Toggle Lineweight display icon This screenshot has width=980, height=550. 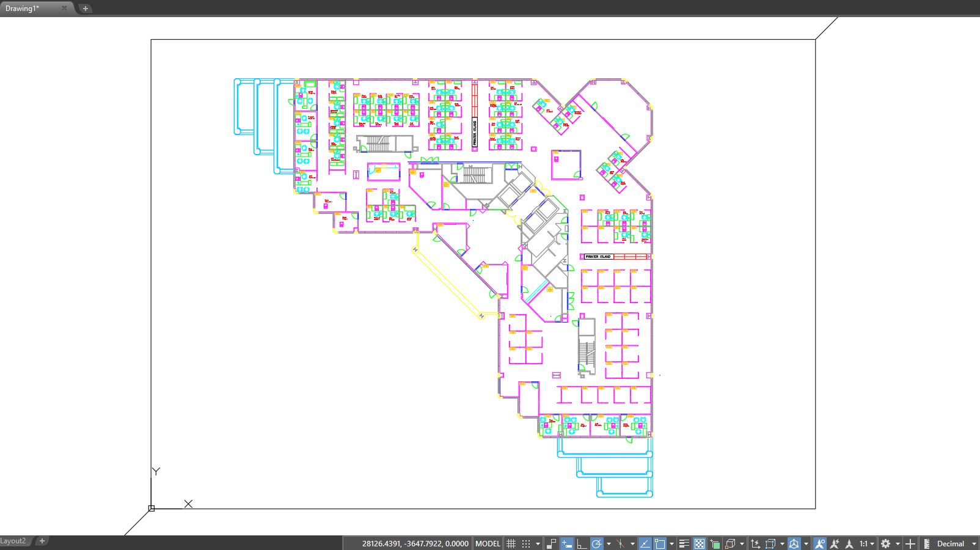click(x=684, y=543)
